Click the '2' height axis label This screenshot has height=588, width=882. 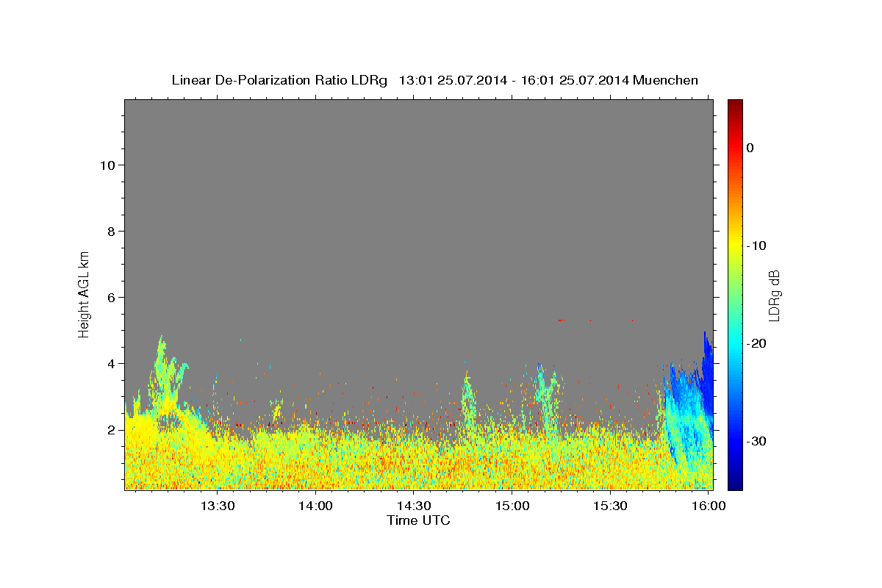click(110, 429)
